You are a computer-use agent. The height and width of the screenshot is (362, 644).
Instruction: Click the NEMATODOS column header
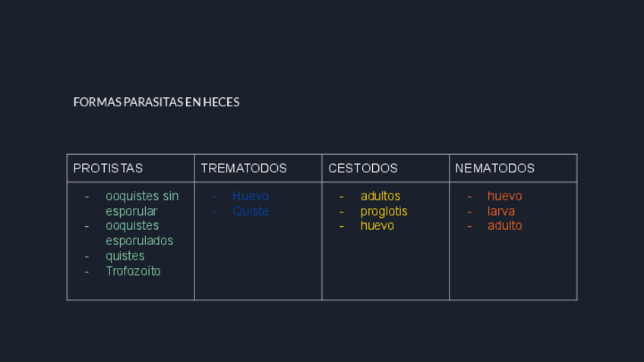pos(495,168)
